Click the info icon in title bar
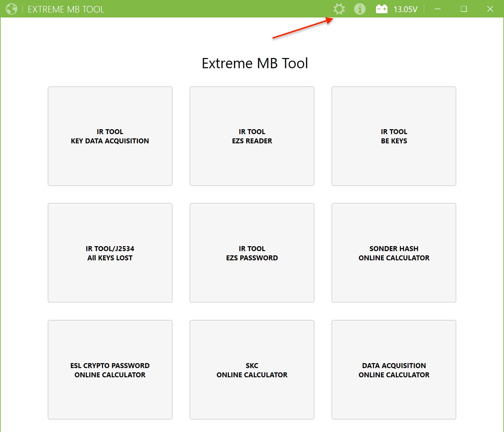This screenshot has height=432, width=504. pos(359,9)
